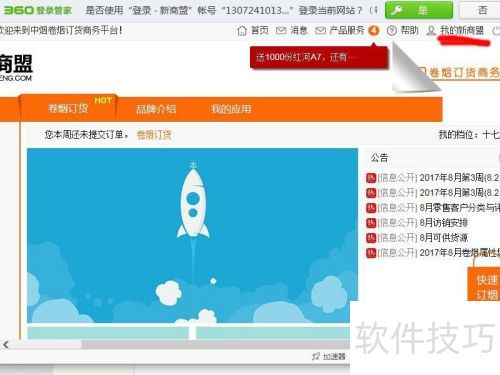Click the 加速器 status bar item
Screen dimensions: 500x375
[329, 357]
